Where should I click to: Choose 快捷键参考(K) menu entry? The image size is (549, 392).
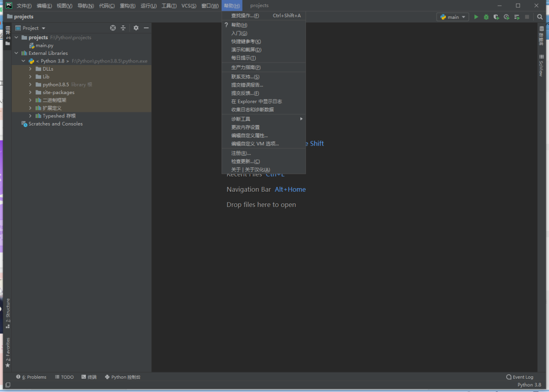[x=264, y=41]
